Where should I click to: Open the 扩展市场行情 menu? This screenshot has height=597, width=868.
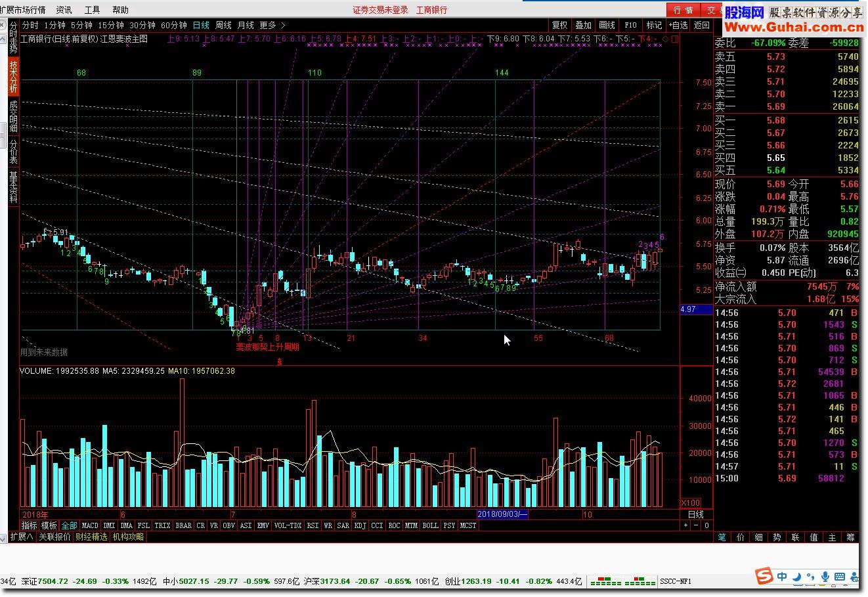click(22, 10)
